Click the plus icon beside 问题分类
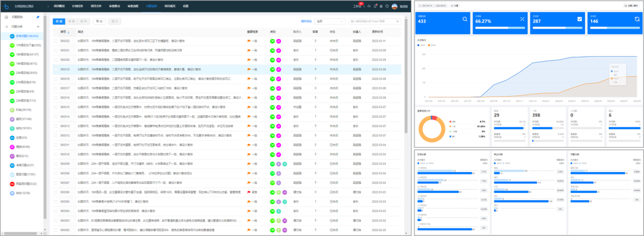644x236 pixels. [38, 26]
